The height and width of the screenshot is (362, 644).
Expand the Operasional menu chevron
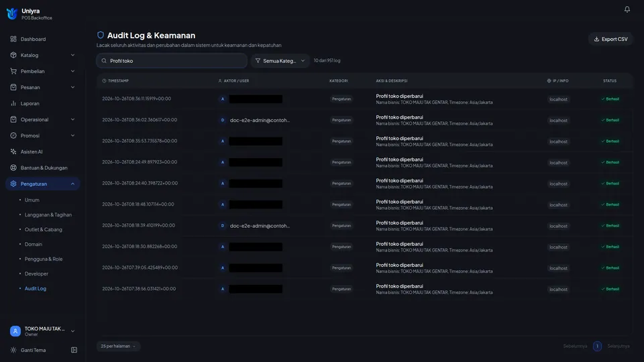pyautogui.click(x=72, y=119)
